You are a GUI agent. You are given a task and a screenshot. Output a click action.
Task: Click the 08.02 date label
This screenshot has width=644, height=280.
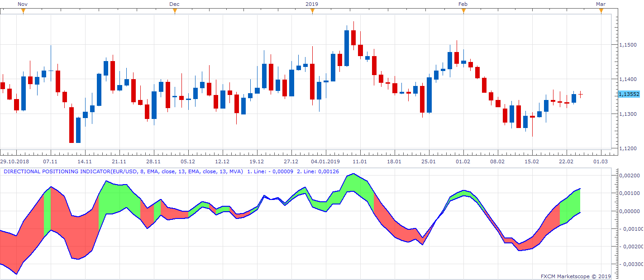pos(497,161)
